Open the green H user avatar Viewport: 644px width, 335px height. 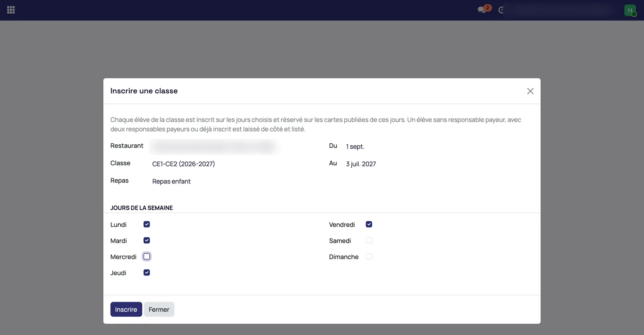coord(630,10)
